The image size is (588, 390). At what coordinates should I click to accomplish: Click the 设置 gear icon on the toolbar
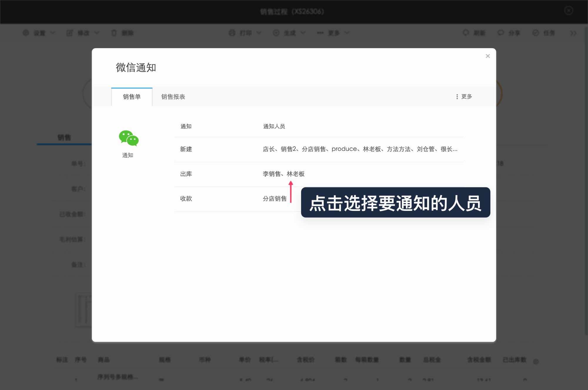pos(26,33)
